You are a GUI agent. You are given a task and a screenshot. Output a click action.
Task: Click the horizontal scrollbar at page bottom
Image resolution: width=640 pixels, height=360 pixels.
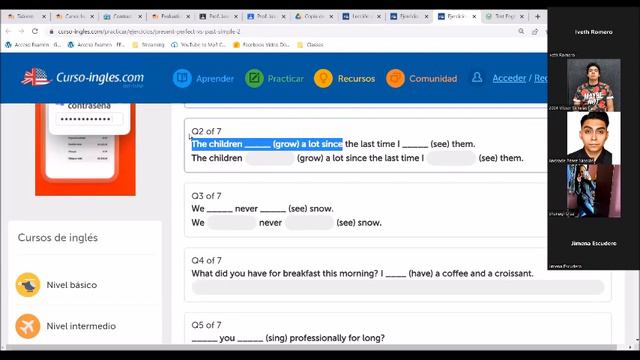[x=310, y=347]
